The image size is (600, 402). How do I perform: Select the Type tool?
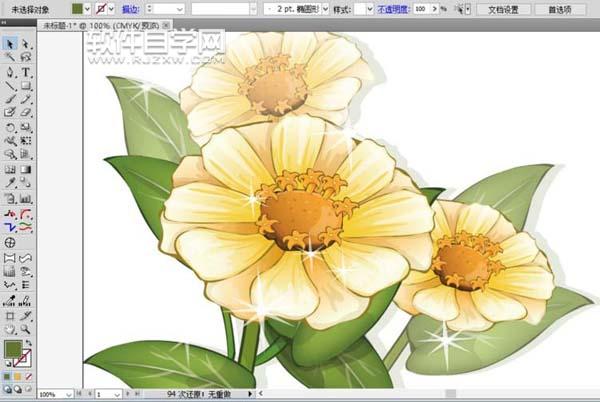click(x=26, y=73)
